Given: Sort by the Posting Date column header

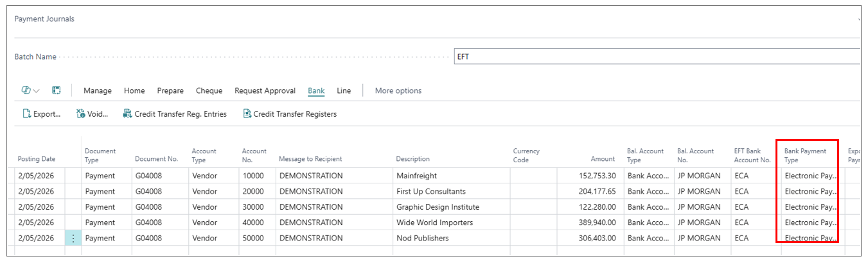Looking at the screenshot, I should (x=37, y=159).
